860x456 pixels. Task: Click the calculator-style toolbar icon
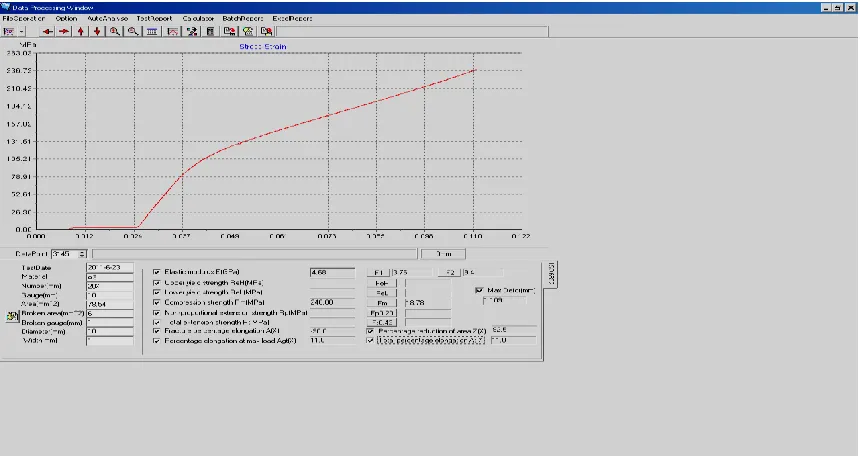click(x=210, y=31)
